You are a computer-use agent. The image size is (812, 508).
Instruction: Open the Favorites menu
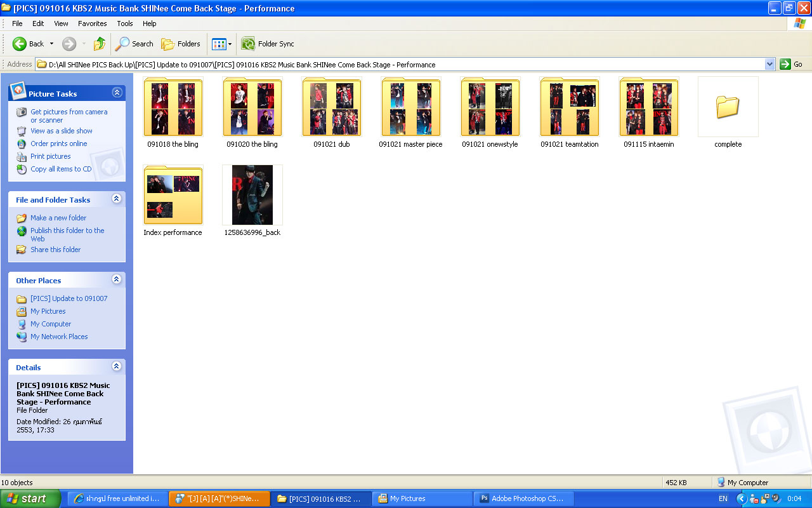point(93,23)
